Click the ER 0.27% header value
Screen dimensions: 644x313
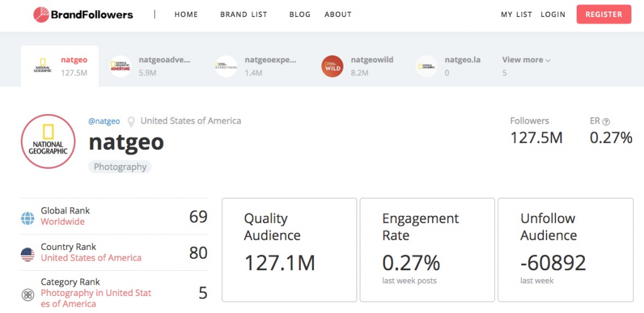pos(611,138)
